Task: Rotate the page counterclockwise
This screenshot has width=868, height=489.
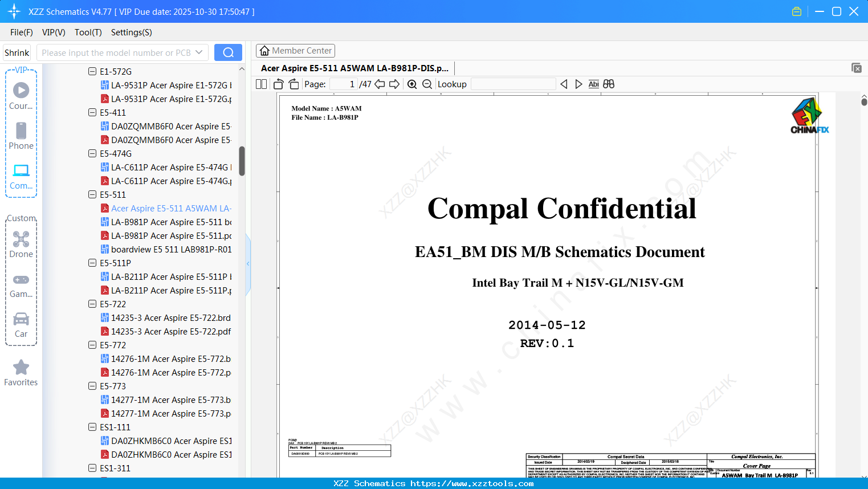Action: pyautogui.click(x=279, y=84)
